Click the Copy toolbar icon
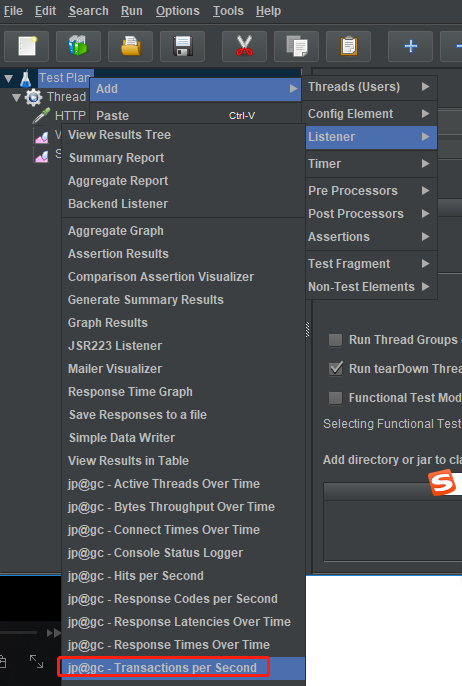462x686 pixels. coord(296,46)
